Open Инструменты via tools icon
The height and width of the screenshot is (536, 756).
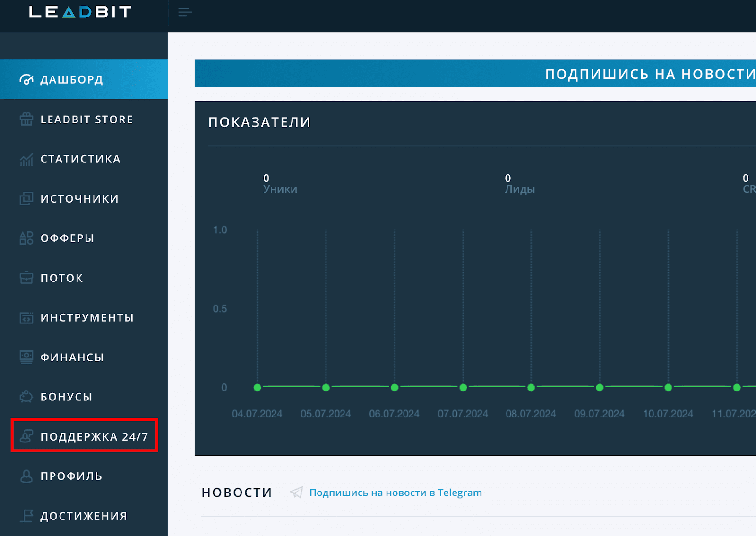[26, 317]
